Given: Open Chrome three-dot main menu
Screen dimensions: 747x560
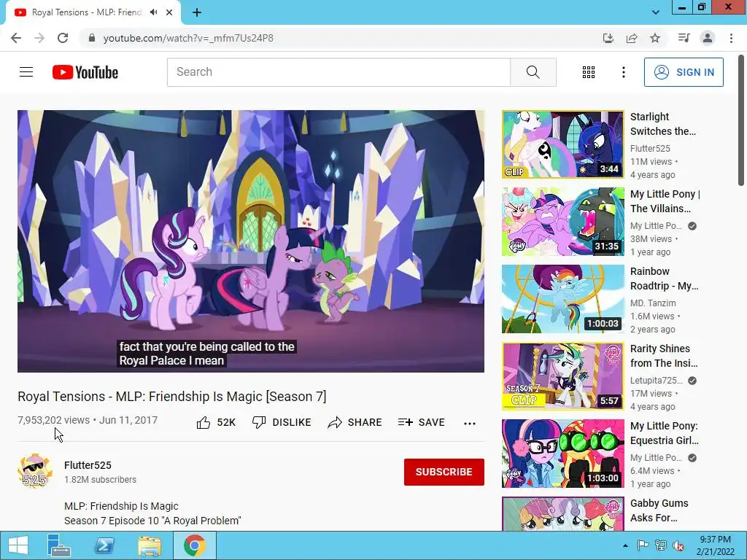Looking at the screenshot, I should click(x=731, y=38).
